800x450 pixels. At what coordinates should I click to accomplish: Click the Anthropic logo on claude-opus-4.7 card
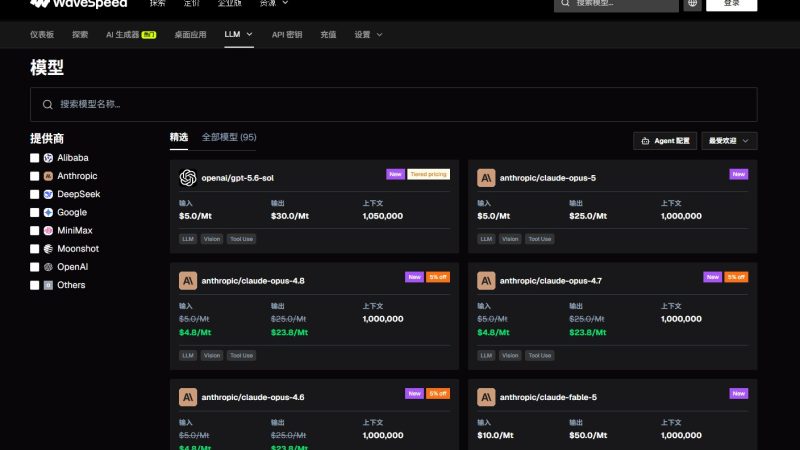coord(486,281)
